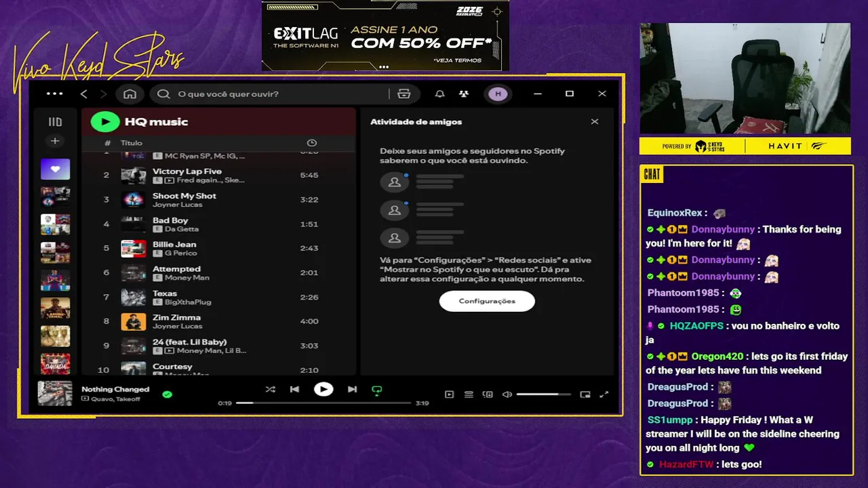Open Browse icon beside search field

point(404,94)
